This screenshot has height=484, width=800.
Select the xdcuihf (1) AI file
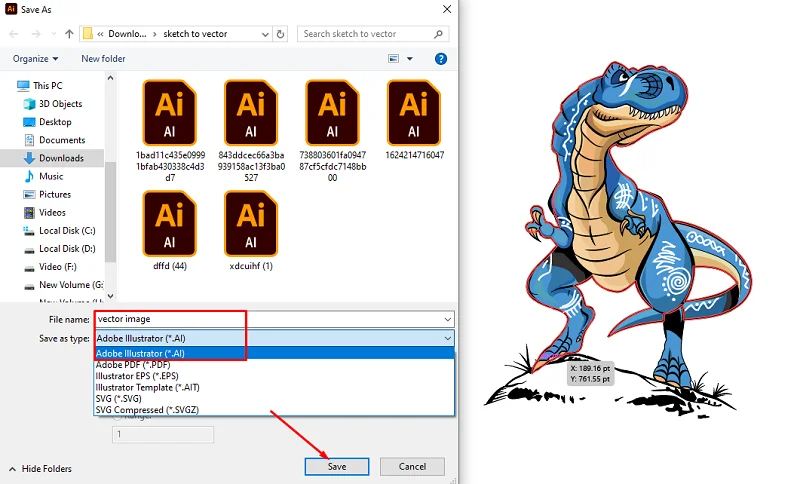pyautogui.click(x=251, y=230)
